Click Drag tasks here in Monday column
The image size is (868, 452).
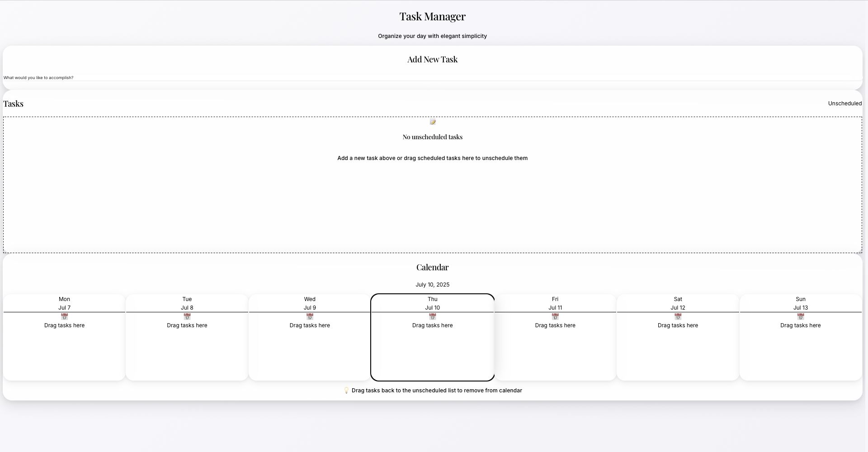64,325
